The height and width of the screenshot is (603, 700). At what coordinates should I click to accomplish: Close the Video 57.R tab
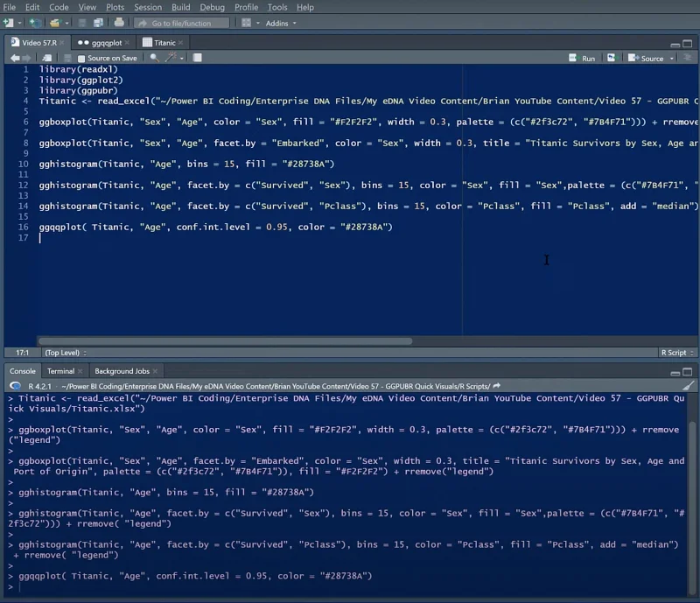pos(62,43)
